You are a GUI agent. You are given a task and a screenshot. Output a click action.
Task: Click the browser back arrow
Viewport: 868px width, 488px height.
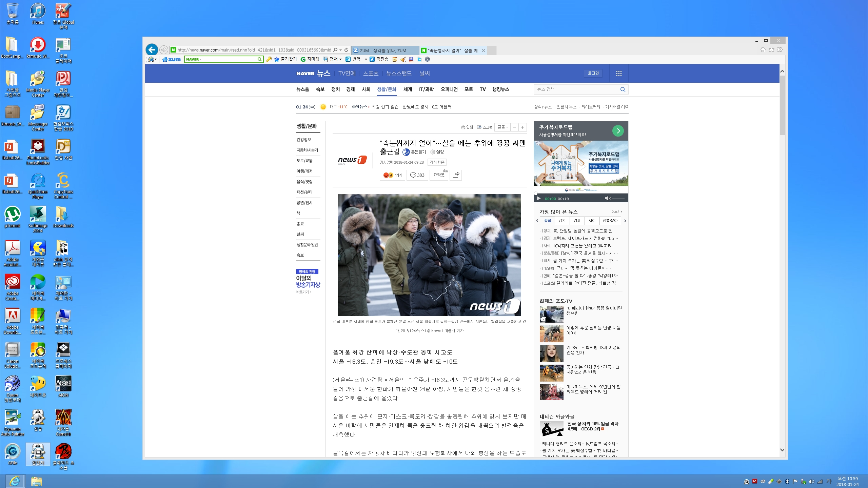pyautogui.click(x=152, y=50)
